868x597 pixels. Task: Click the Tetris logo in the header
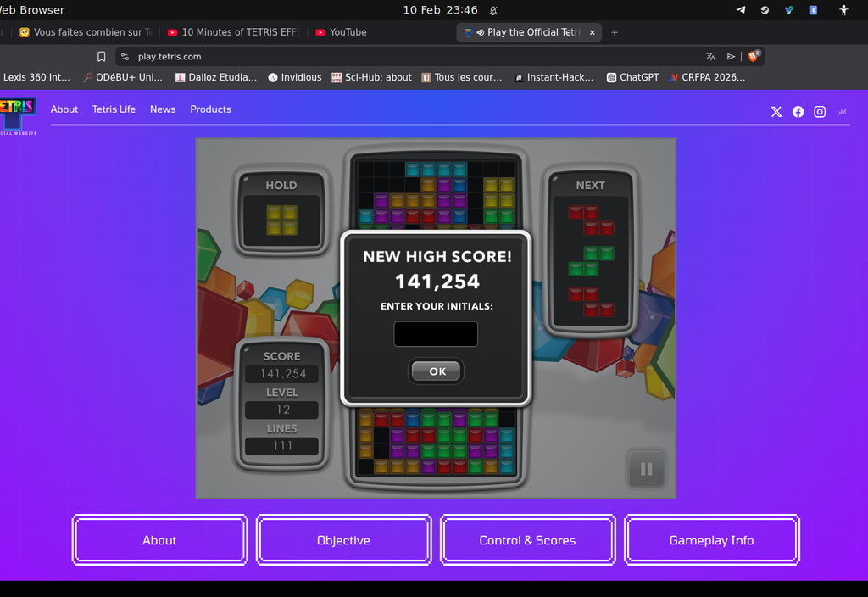tap(18, 111)
